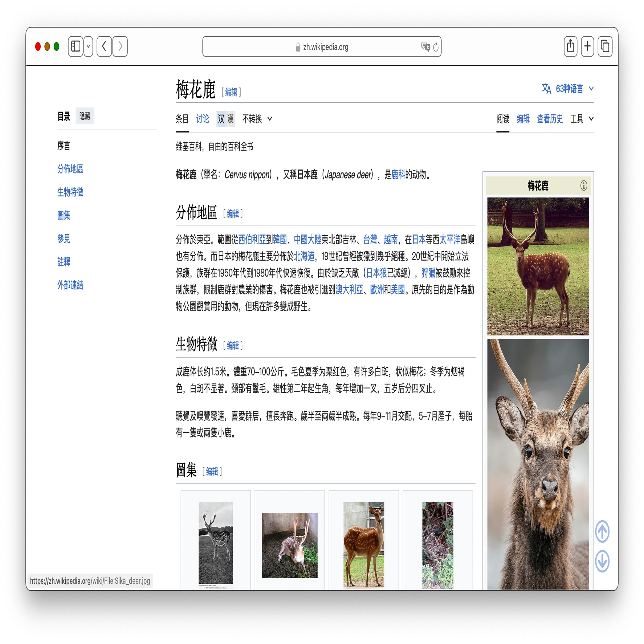Go to 生物特徵 in table of contents
The height and width of the screenshot is (644, 644).
click(x=70, y=192)
